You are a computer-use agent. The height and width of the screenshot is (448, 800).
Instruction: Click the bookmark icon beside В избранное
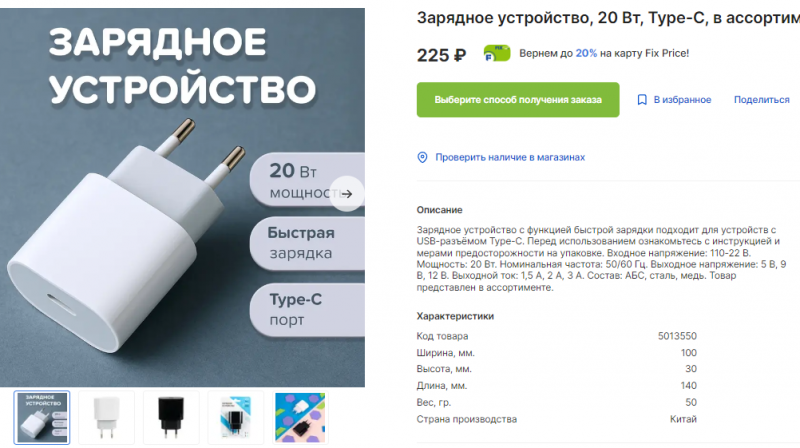[642, 100]
